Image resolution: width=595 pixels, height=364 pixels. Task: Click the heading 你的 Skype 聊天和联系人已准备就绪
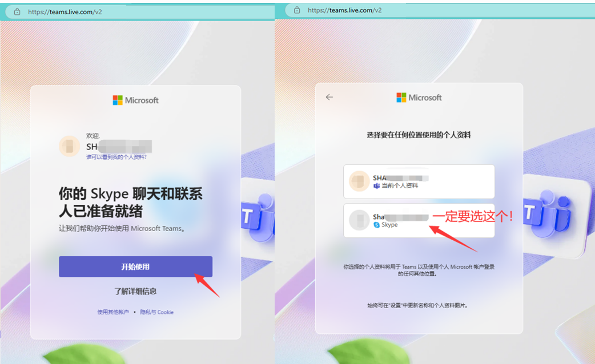[x=131, y=202]
